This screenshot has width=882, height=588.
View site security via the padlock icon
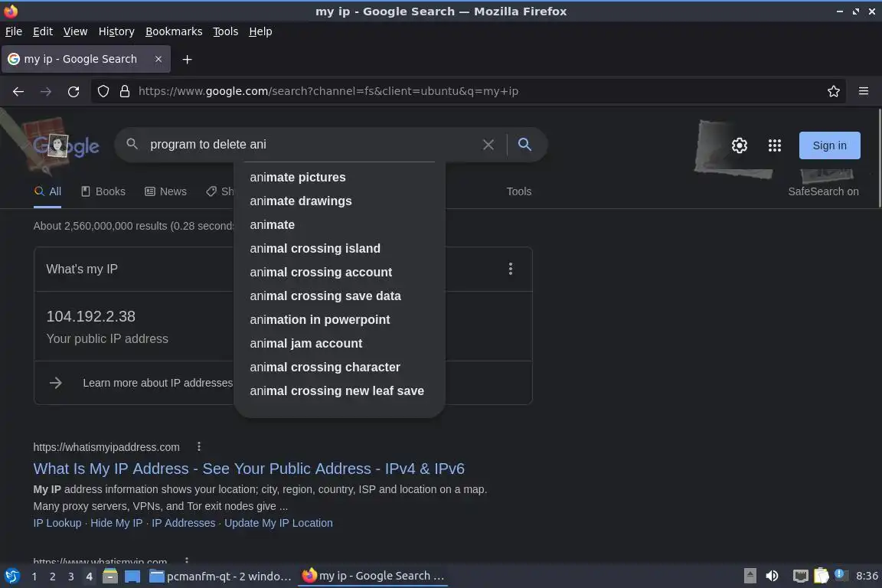pyautogui.click(x=125, y=91)
